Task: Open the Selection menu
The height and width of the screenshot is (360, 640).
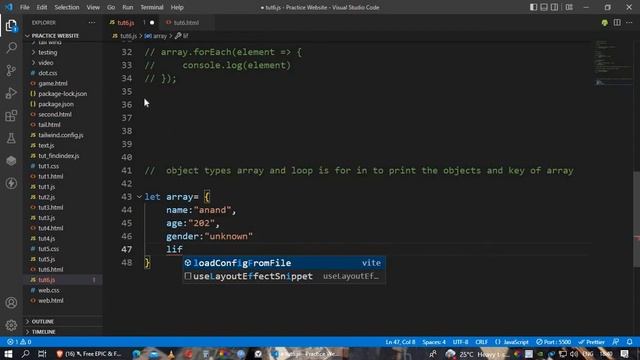Action: 67,7
